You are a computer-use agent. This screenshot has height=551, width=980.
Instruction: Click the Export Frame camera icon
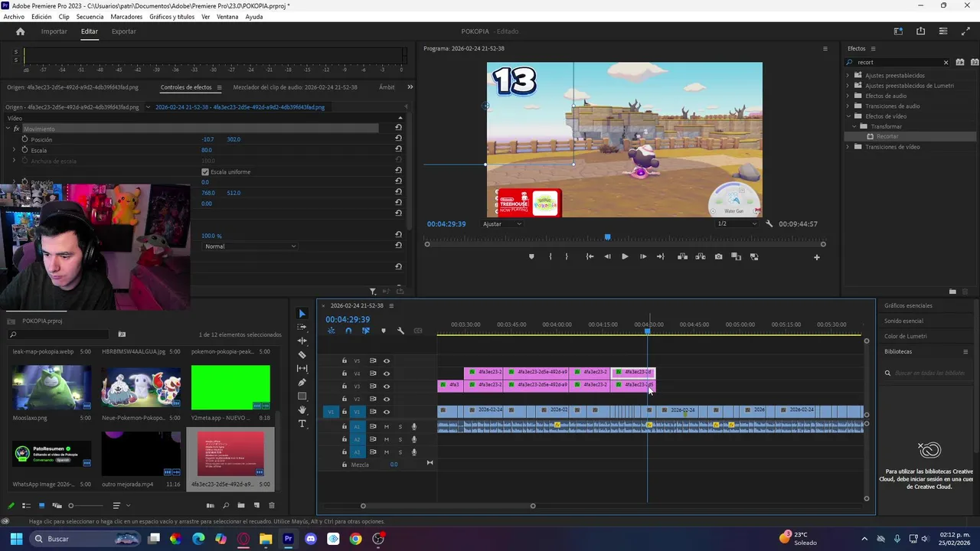coord(718,256)
